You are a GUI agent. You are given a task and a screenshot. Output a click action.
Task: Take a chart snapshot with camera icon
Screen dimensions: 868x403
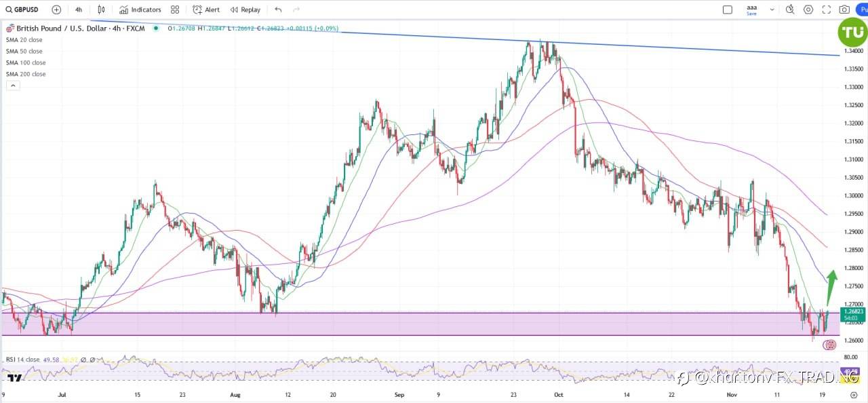pos(844,9)
